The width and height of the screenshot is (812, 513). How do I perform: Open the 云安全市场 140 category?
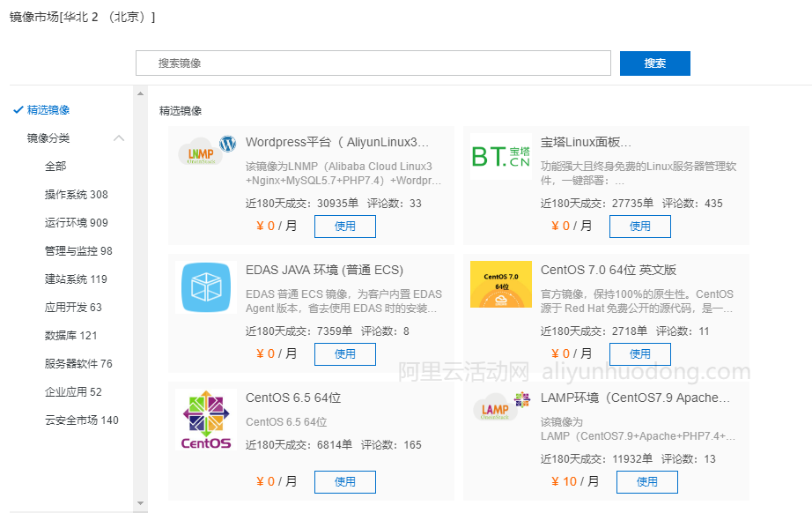(x=81, y=420)
